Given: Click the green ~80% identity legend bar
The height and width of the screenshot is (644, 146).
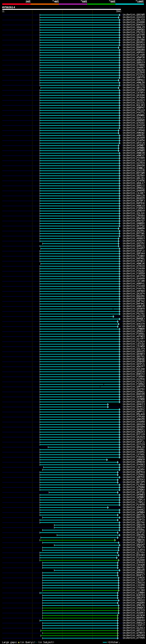Looking at the screenshot, I should 101,4.
